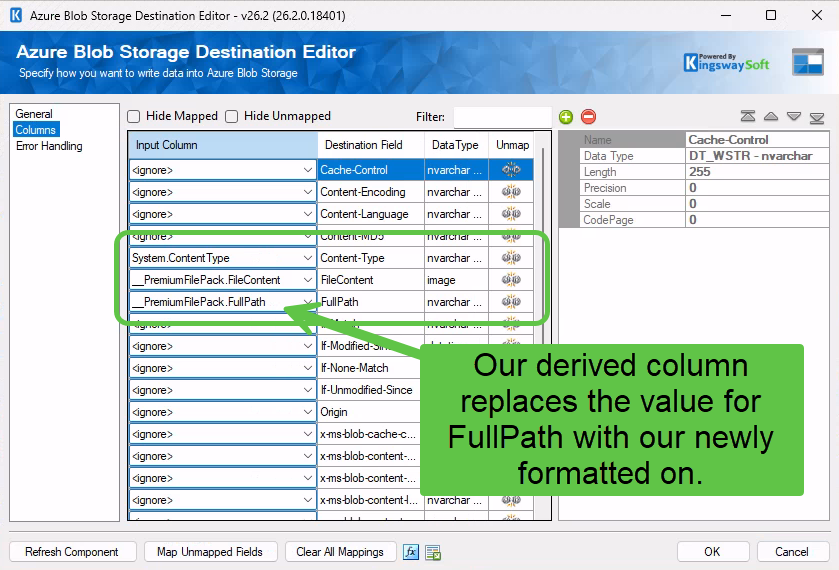Image resolution: width=839 pixels, height=570 pixels.
Task: Click the Cancel button
Action: click(792, 552)
